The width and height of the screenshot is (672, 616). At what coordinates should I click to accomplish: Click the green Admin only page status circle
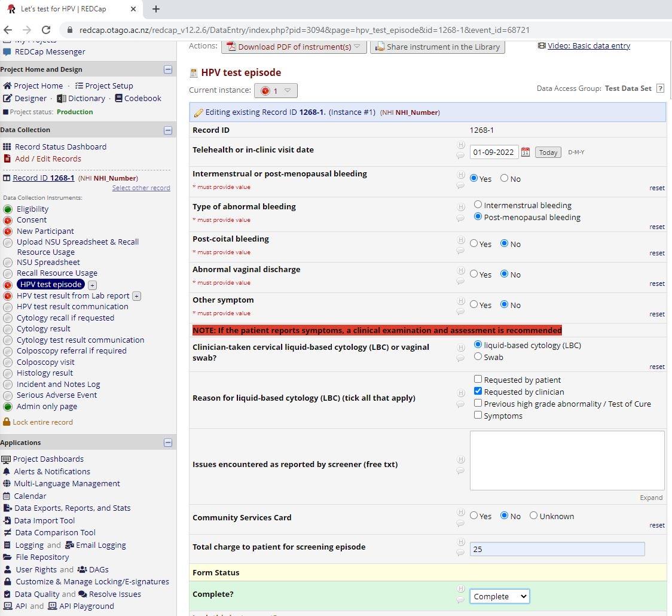(x=8, y=407)
